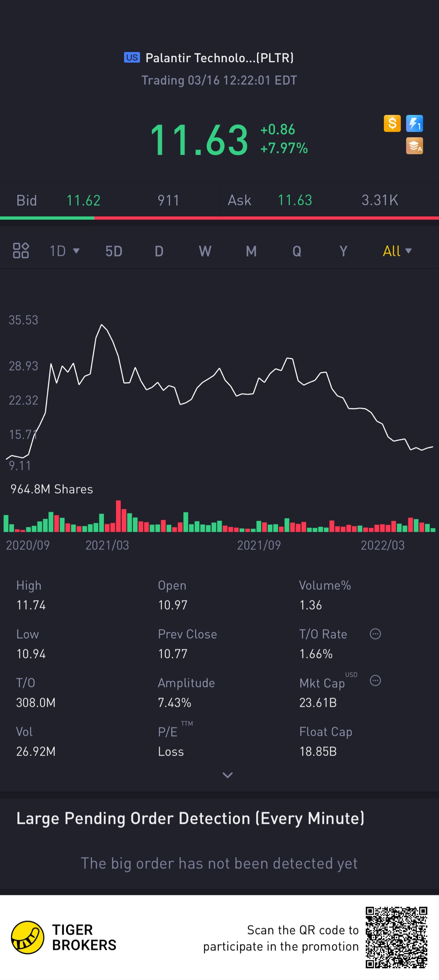Tap the Trading 03/16 12:22:01 EDT timestamp
This screenshot has height=980, width=439.
coord(219,80)
